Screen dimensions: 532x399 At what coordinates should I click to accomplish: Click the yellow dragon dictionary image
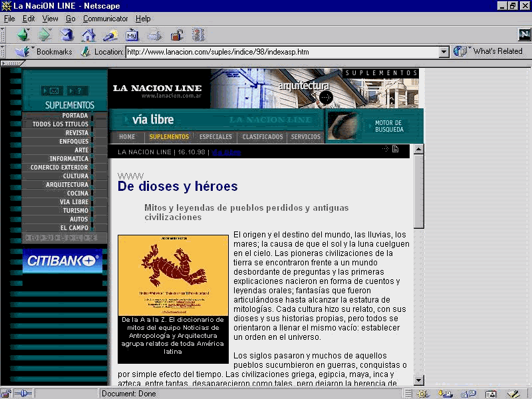[173, 275]
